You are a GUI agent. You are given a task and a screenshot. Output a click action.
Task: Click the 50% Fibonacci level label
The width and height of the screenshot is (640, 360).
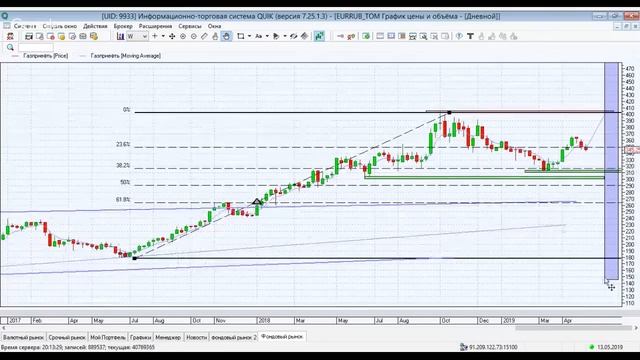tap(125, 182)
